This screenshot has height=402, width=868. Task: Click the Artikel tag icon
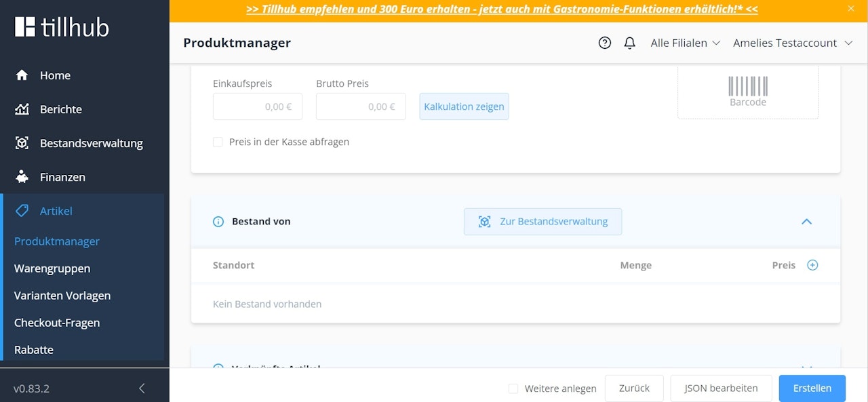tap(21, 211)
